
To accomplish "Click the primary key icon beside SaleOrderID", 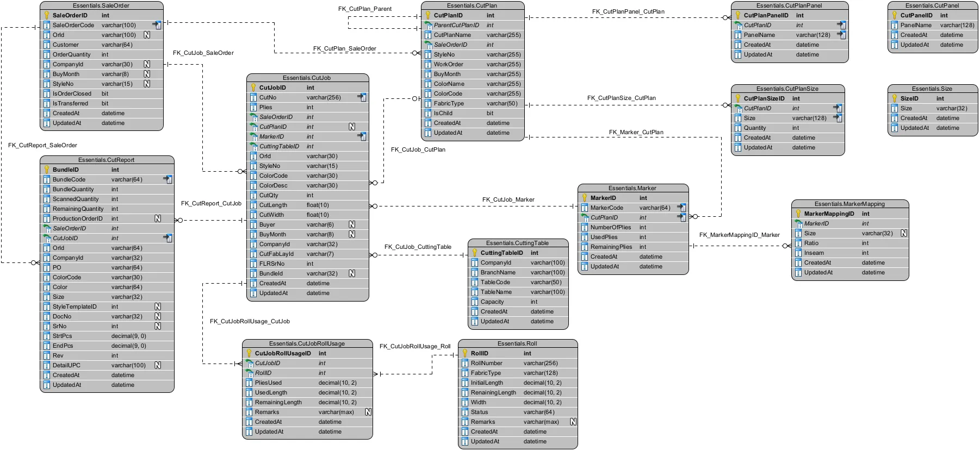I will 47,15.
